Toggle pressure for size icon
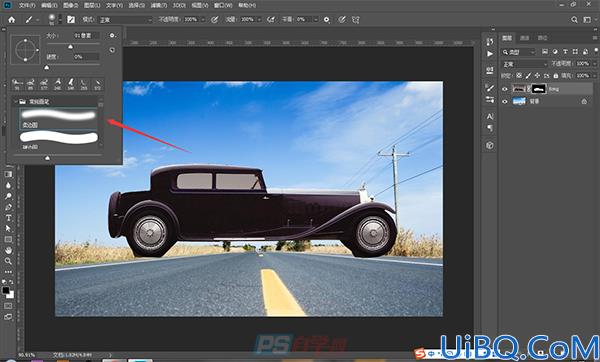Screen dimensions: 600x362 (342, 20)
